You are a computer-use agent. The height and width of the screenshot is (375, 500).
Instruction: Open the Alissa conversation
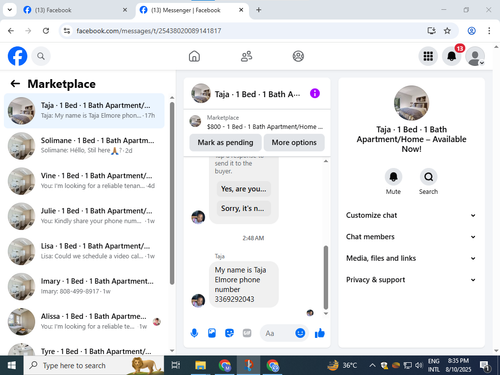point(84,322)
